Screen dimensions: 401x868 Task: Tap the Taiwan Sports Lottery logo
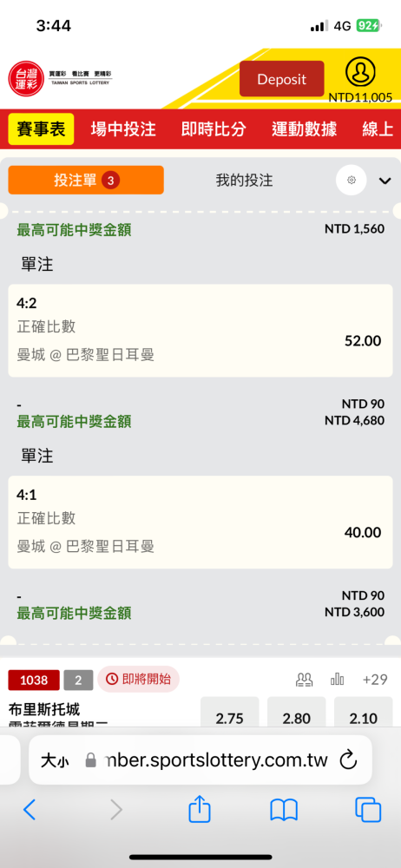(60, 77)
